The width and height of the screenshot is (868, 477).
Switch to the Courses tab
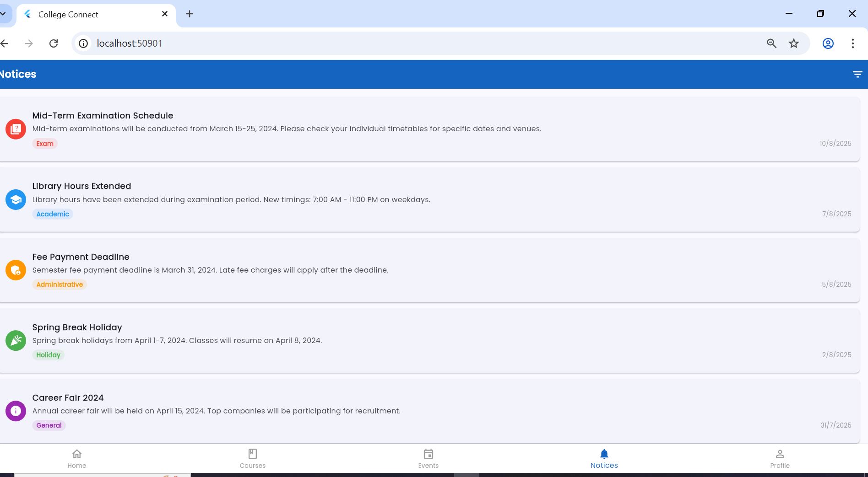252,459
